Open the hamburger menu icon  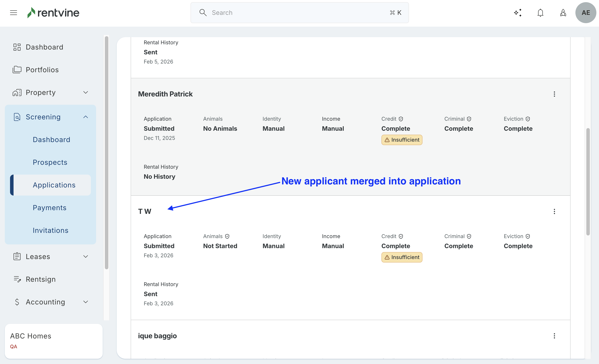tap(13, 13)
